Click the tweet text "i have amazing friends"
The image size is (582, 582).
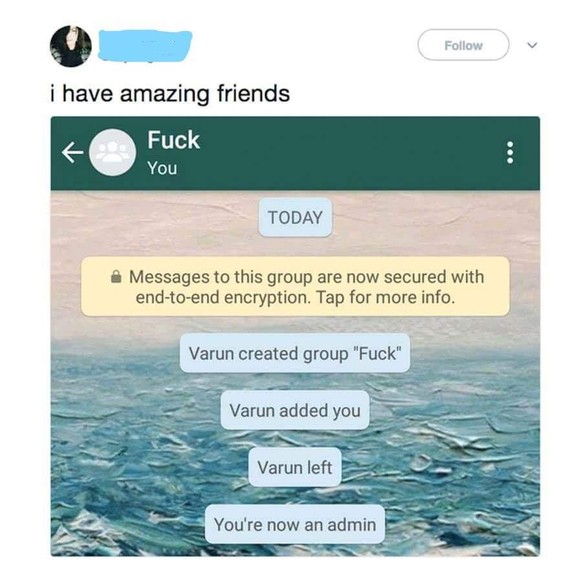pyautogui.click(x=170, y=93)
